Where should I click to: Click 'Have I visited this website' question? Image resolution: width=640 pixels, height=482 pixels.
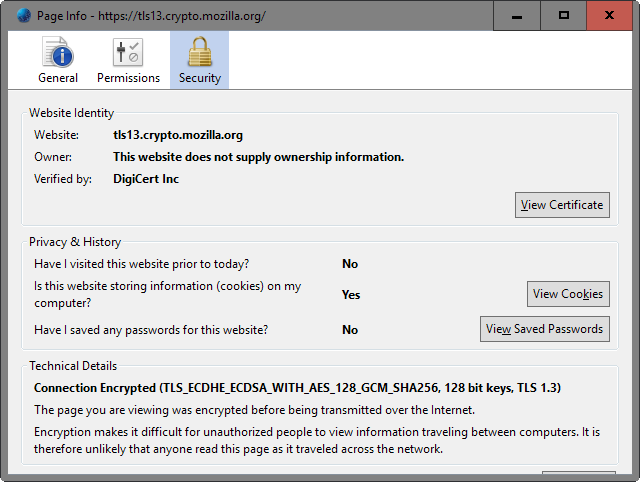(x=142, y=264)
